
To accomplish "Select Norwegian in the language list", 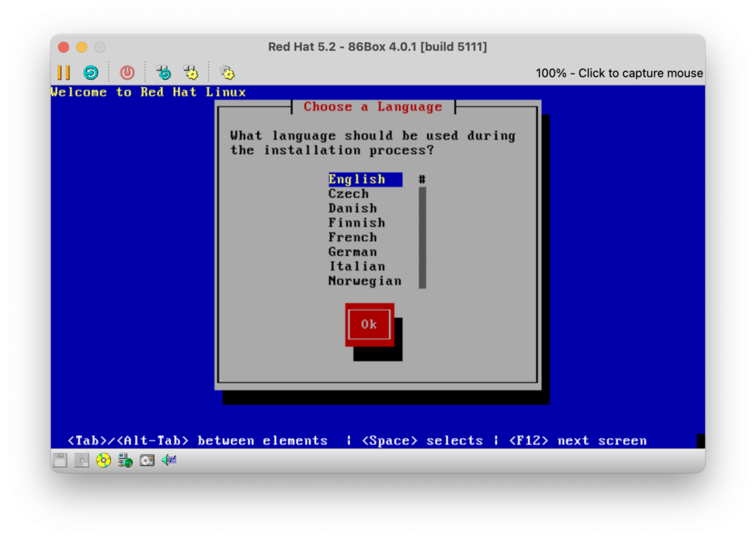I will click(x=365, y=281).
